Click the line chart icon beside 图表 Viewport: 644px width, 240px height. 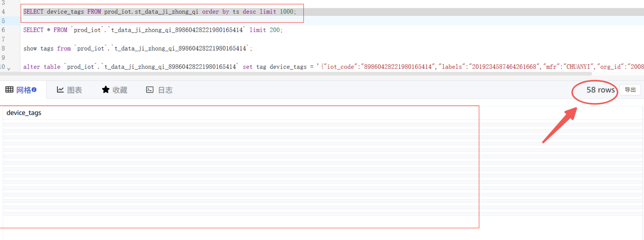[60, 90]
